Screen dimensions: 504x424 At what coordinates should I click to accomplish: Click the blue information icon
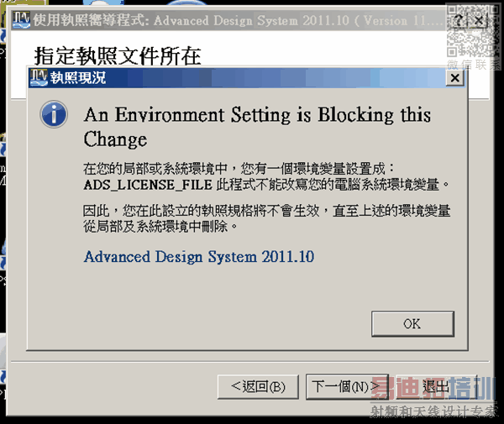(x=55, y=114)
